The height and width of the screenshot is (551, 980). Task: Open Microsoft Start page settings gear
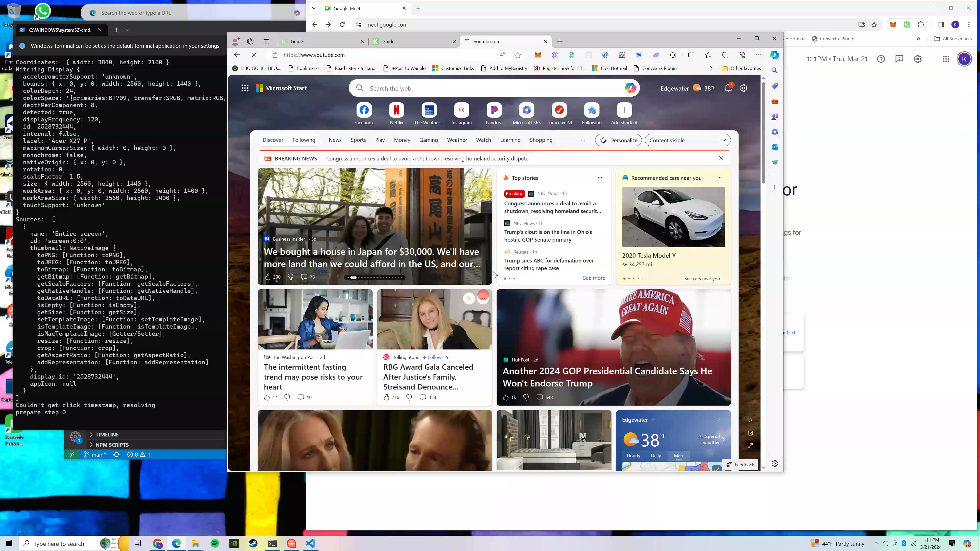coord(744,88)
